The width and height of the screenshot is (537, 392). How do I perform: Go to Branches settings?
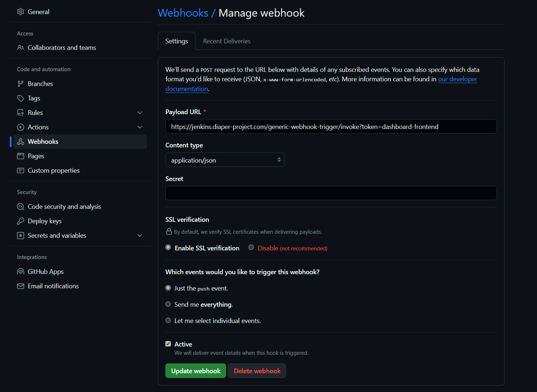pyautogui.click(x=80, y=84)
